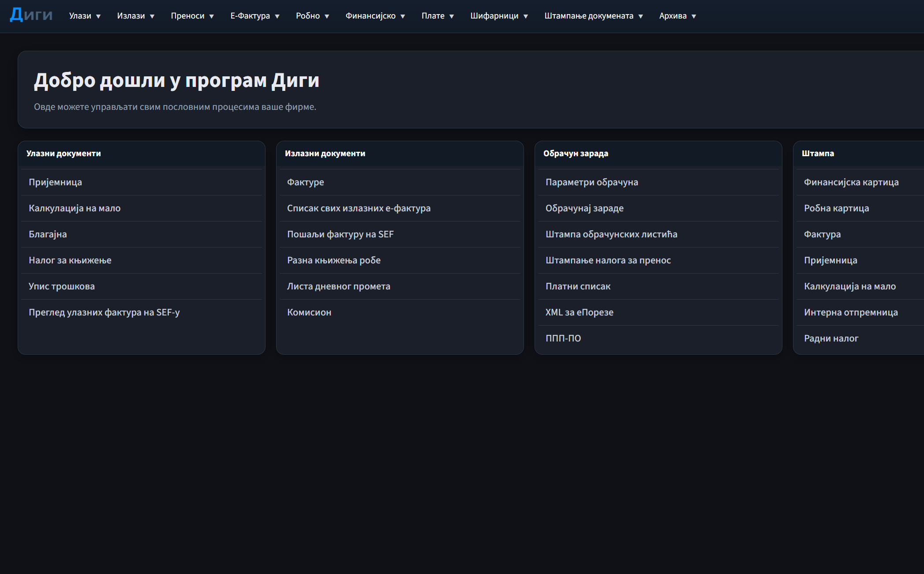Select Благајна entry
This screenshot has width=924, height=574.
[142, 234]
